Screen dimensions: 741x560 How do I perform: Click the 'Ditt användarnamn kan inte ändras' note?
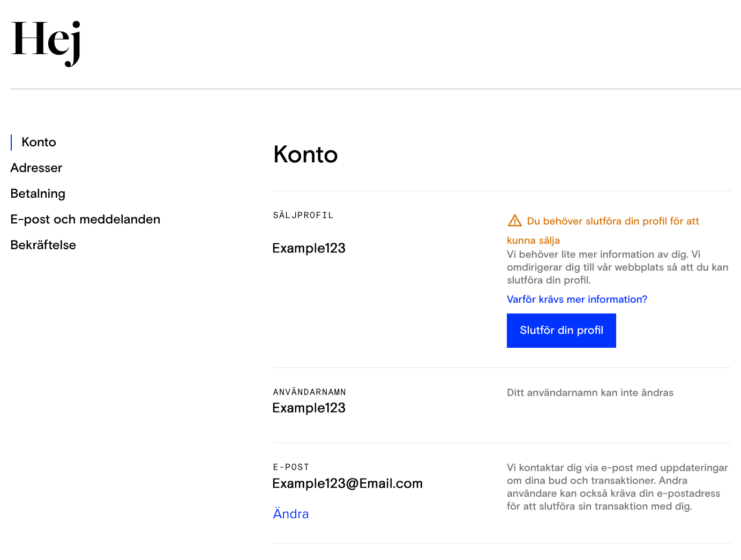click(590, 392)
